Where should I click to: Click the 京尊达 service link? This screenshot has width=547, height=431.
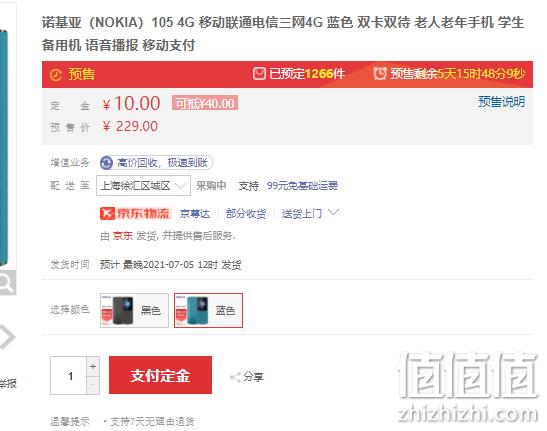coord(195,214)
